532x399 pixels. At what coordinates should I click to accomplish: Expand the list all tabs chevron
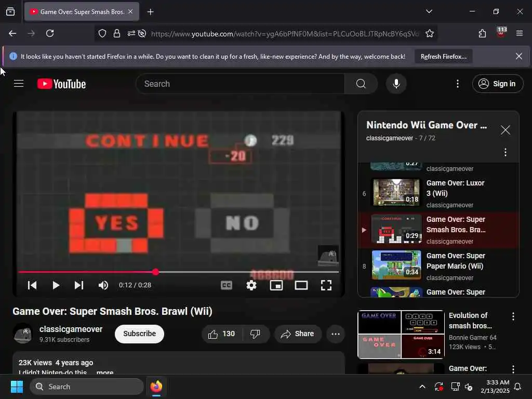click(429, 11)
